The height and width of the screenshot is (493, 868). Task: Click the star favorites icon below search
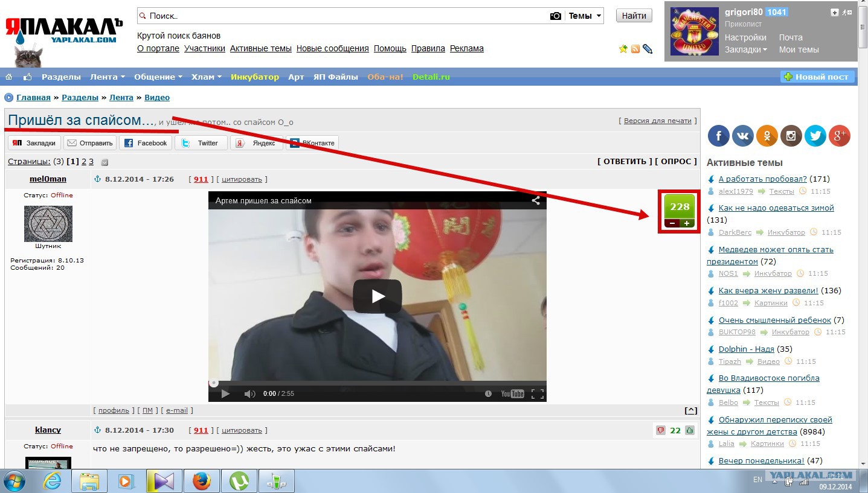pos(623,49)
